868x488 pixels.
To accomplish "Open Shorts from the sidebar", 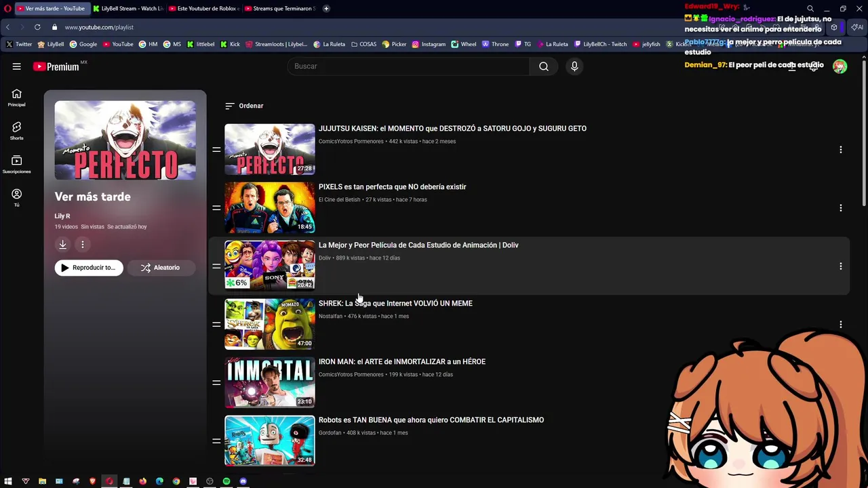I will [x=17, y=131].
